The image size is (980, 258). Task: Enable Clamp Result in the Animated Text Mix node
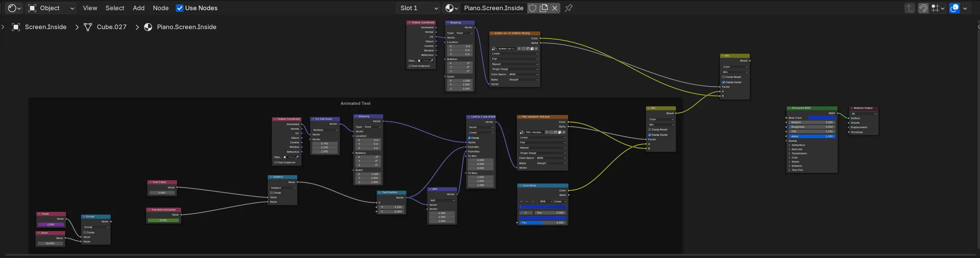click(x=650, y=130)
